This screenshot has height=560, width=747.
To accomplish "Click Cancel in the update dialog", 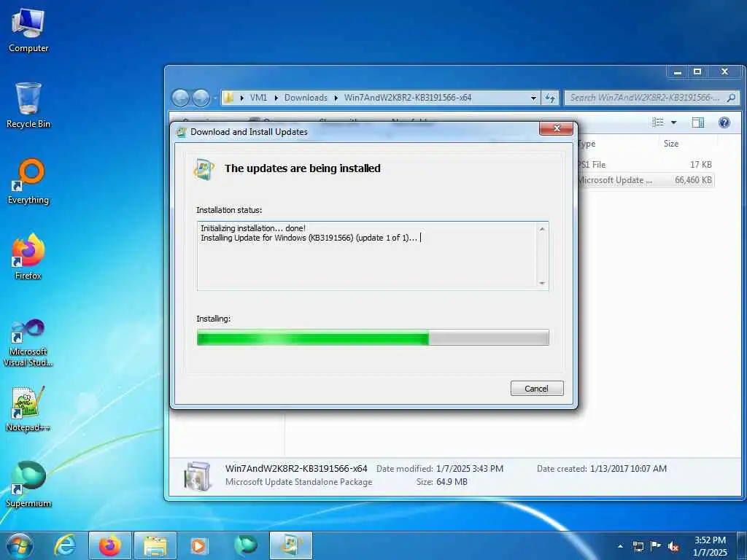I will (x=537, y=389).
